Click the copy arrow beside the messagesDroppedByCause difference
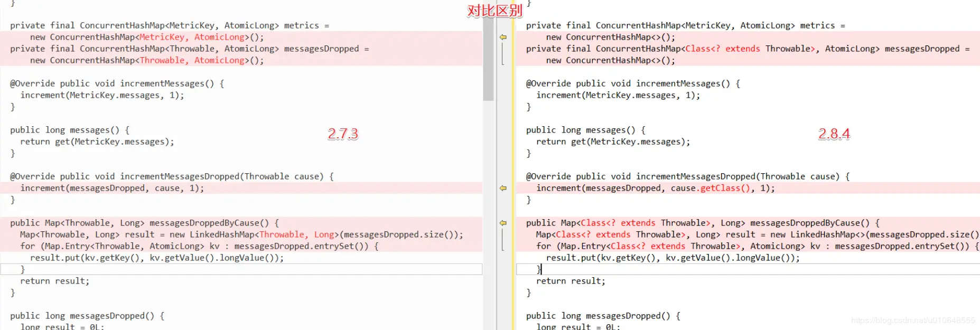Screen dimensions: 980x330 click(503, 223)
